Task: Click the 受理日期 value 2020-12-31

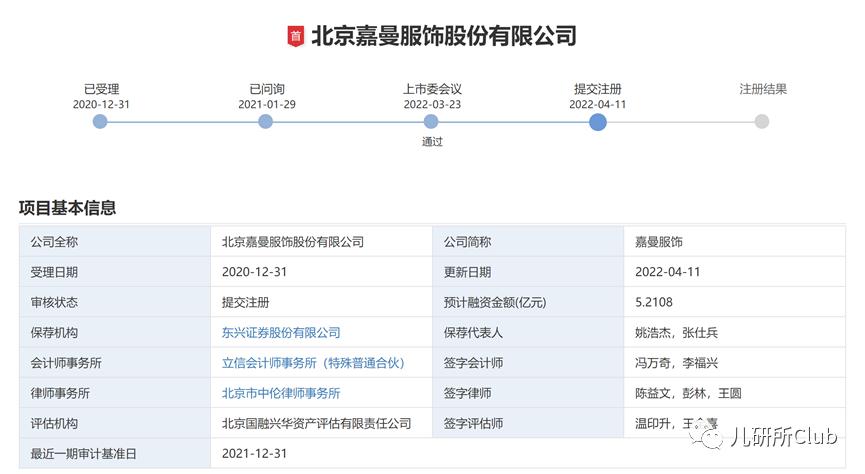Action: coord(254,272)
